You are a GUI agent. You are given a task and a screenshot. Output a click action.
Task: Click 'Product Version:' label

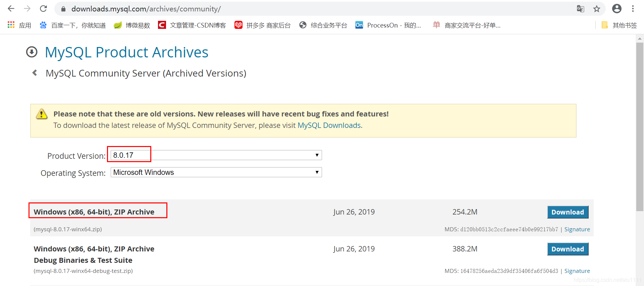click(76, 156)
